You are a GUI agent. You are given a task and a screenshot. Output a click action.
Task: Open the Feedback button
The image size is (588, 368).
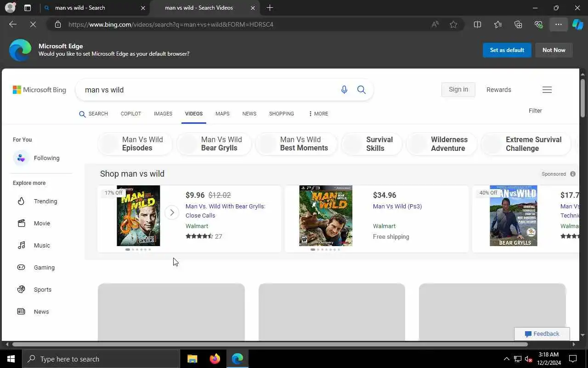(x=542, y=334)
